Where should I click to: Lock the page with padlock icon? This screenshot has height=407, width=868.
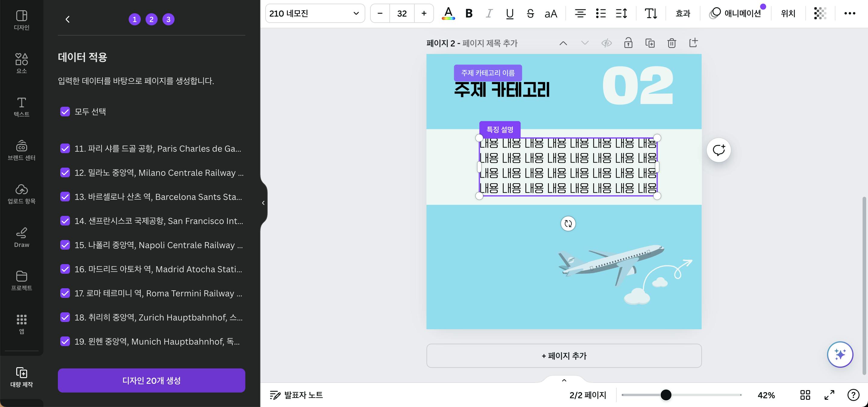pyautogui.click(x=628, y=43)
